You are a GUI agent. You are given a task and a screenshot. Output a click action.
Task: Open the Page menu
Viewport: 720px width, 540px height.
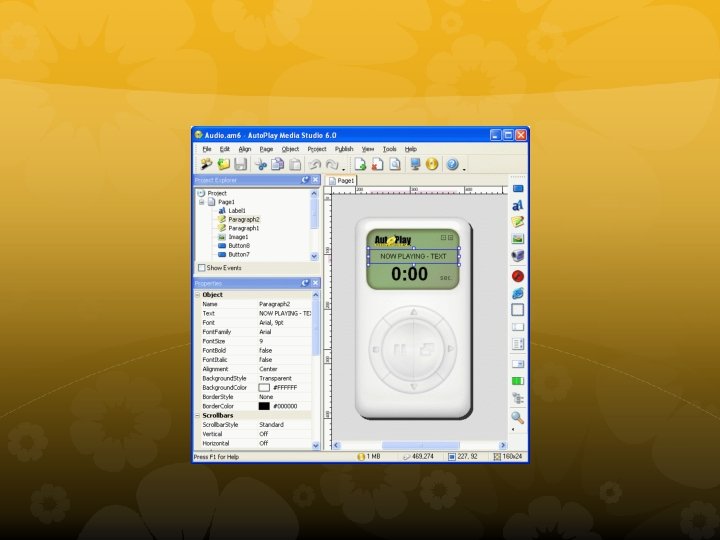pyautogui.click(x=266, y=149)
